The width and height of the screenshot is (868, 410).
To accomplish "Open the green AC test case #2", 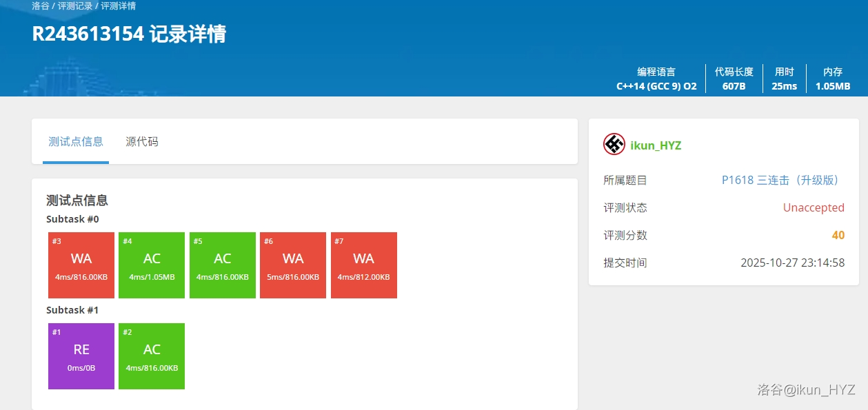I will (152, 356).
